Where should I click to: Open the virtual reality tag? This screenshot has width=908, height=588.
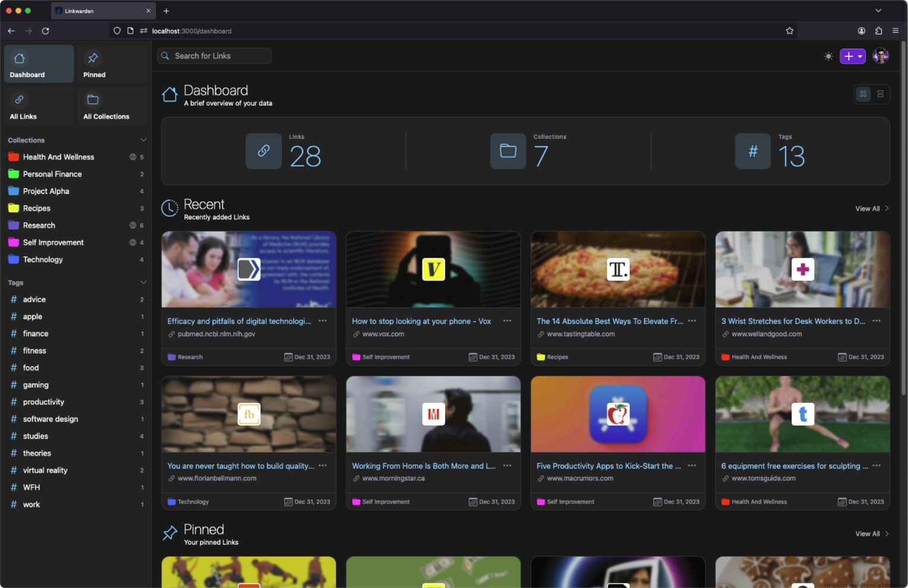pos(76,471)
